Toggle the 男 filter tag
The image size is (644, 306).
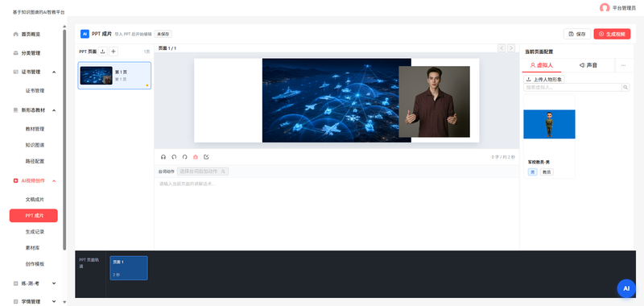tap(533, 172)
